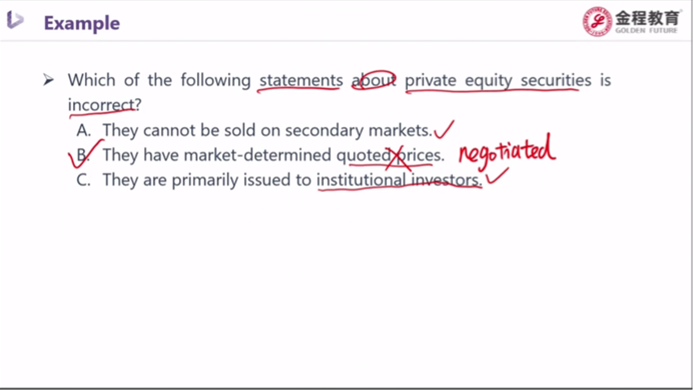693x390 pixels.
Task: Click the arrow bullet before the question
Action: [48, 80]
